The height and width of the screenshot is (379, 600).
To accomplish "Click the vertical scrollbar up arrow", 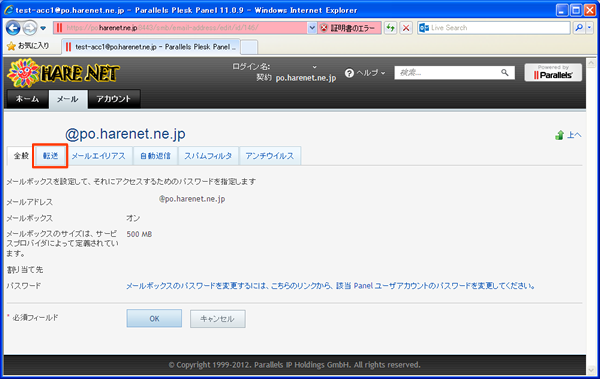I will point(591,63).
